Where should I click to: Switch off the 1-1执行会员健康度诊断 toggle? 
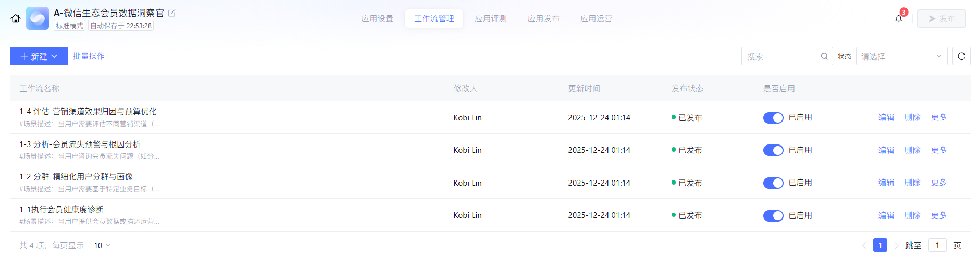(x=773, y=215)
